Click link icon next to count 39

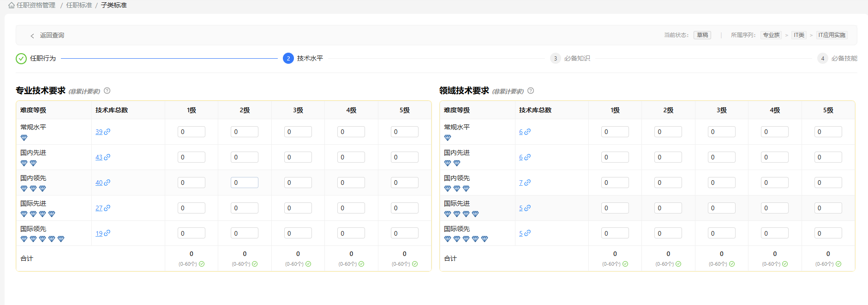coord(107,132)
